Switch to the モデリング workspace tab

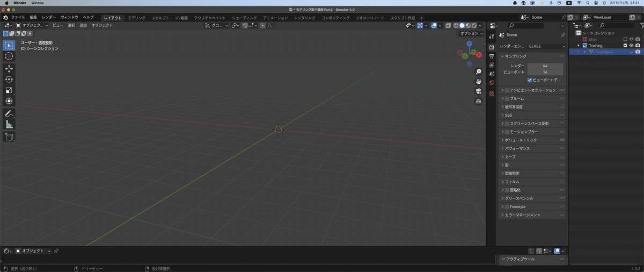pyautogui.click(x=136, y=18)
